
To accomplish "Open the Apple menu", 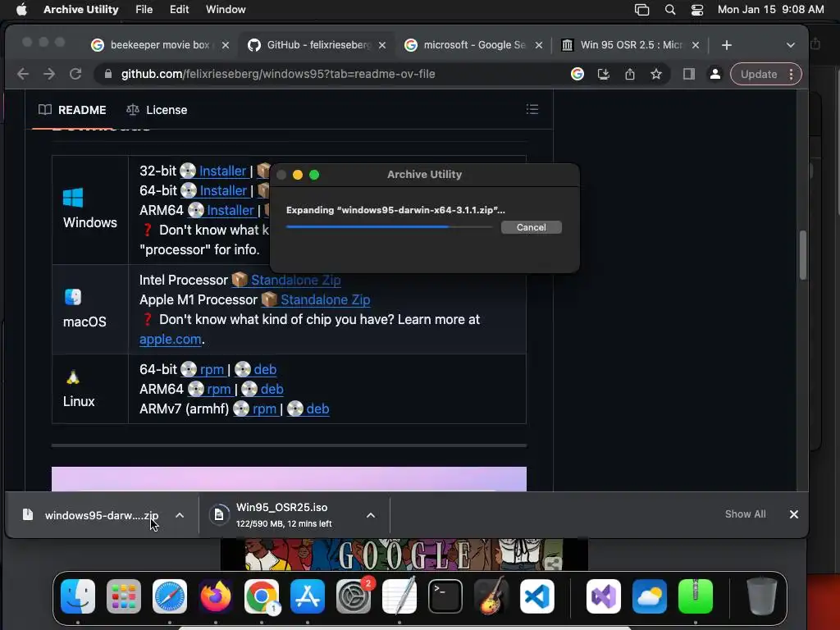I will point(21,10).
